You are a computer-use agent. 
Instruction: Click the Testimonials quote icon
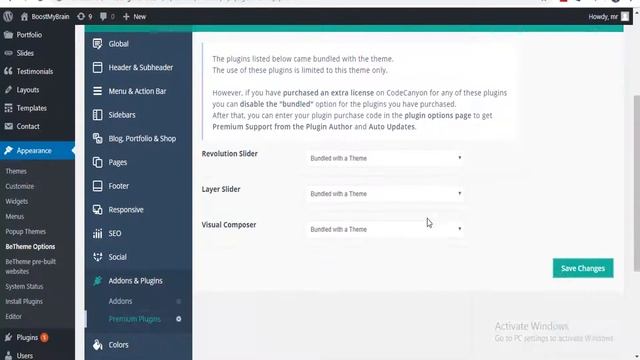click(8, 71)
